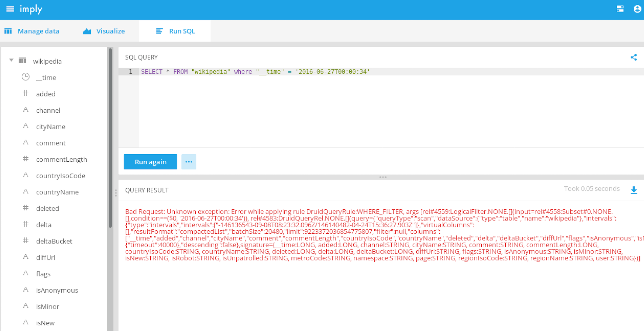Image resolution: width=644 pixels, height=331 pixels.
Task: Click the string icon beside channel
Action: tap(26, 110)
